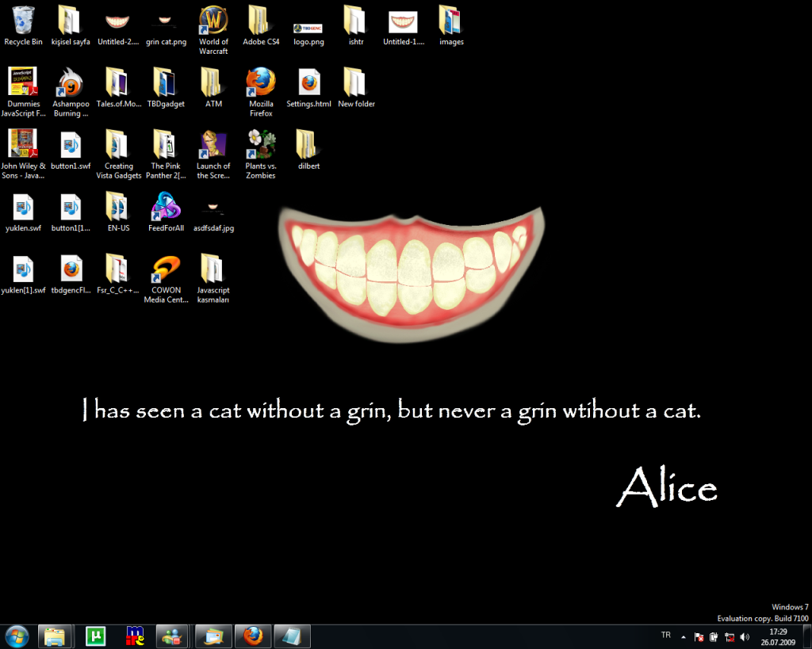The image size is (812, 649).
Task: Click the COWON Media Center shortcut
Action: 166,269
